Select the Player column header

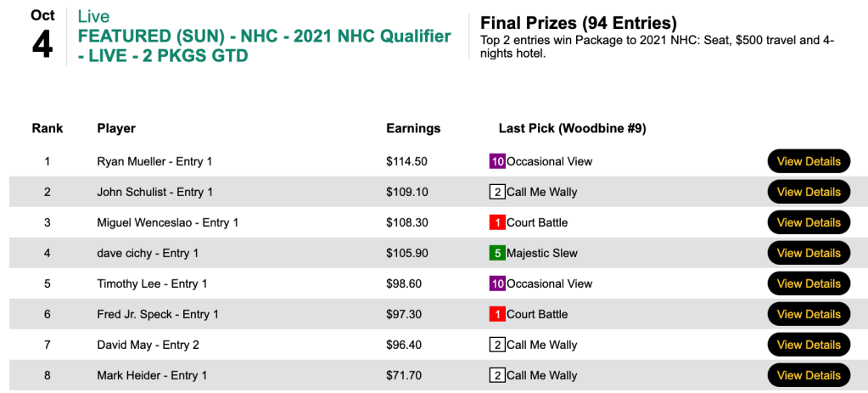(116, 129)
